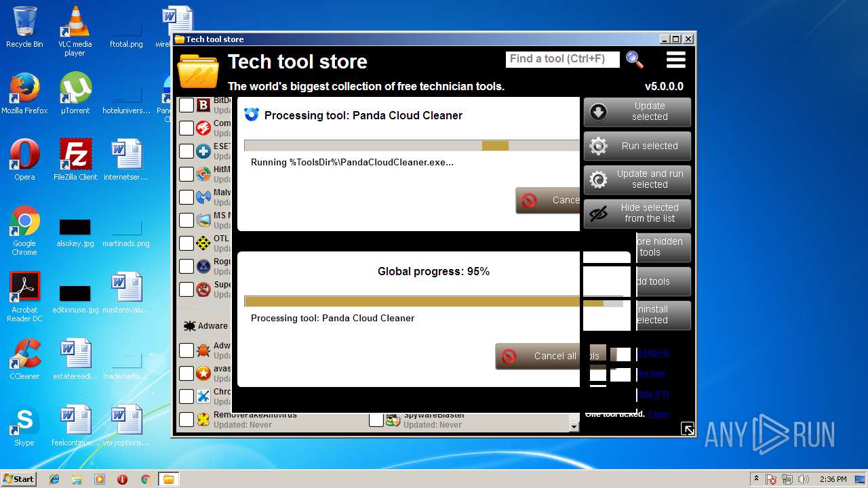Screen dimensions: 868x488
Task: Click the window resize icon at bottom corner
Action: [x=688, y=428]
